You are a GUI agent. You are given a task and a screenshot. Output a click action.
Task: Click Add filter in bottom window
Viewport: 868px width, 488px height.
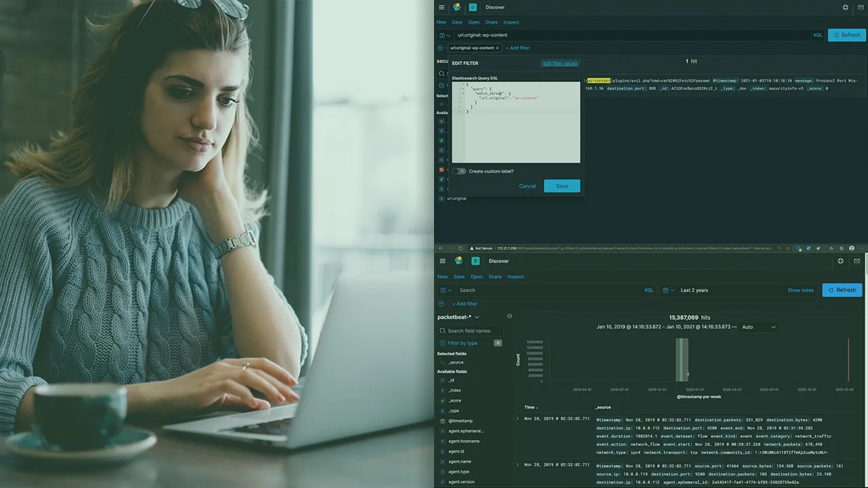pos(465,304)
